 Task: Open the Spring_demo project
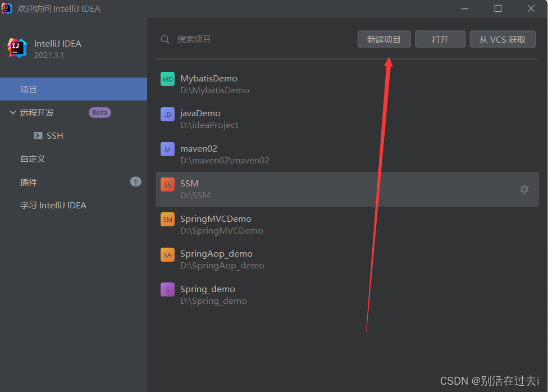click(208, 289)
